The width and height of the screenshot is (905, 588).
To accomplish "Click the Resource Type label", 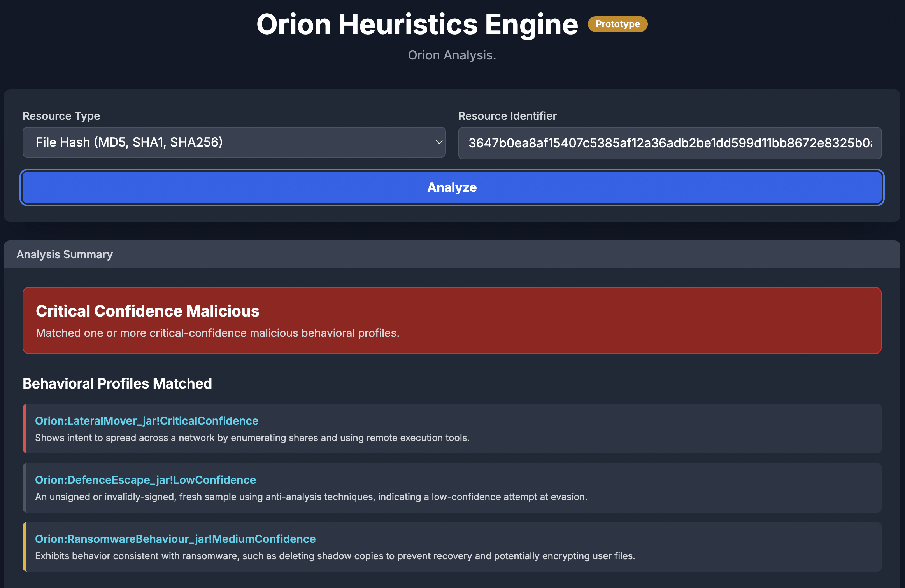I will click(61, 116).
